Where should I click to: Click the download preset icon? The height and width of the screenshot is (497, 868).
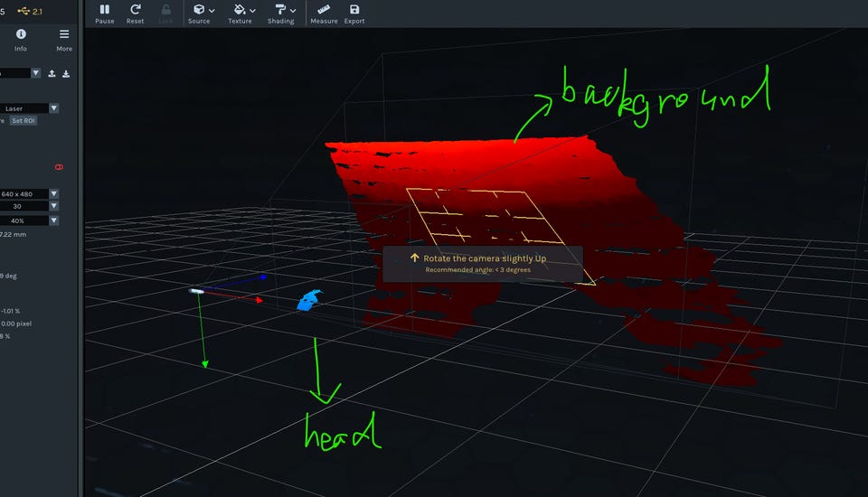point(66,73)
